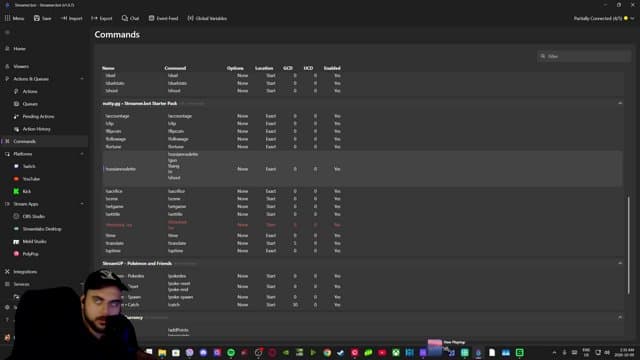Open Spotify from the taskbar

[x=231, y=353]
